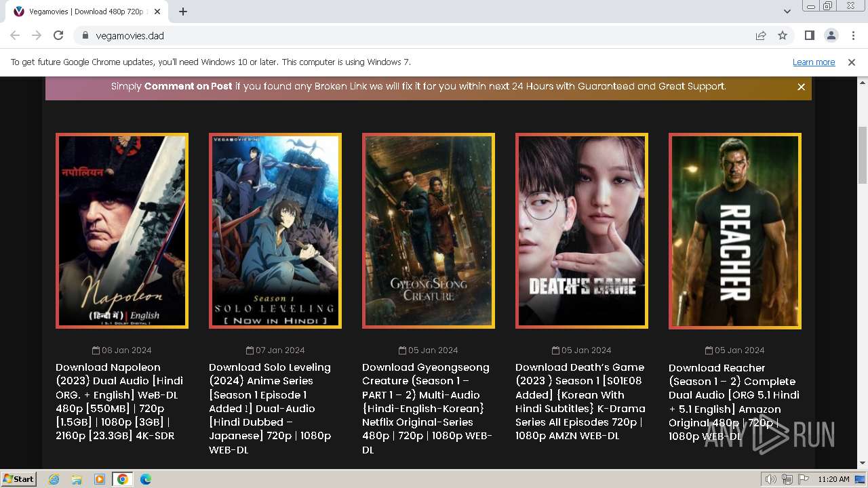Open Microsoft Edge from the taskbar

click(x=146, y=479)
